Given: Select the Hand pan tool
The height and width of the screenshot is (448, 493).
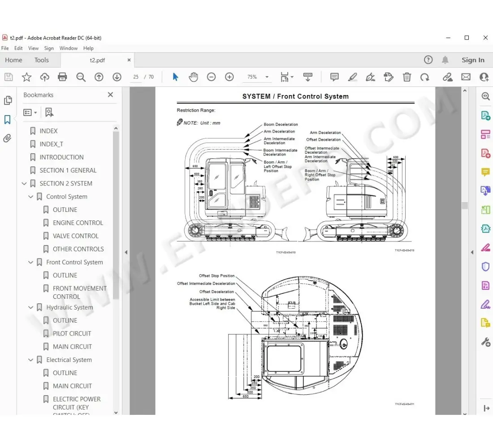Looking at the screenshot, I should pos(193,77).
